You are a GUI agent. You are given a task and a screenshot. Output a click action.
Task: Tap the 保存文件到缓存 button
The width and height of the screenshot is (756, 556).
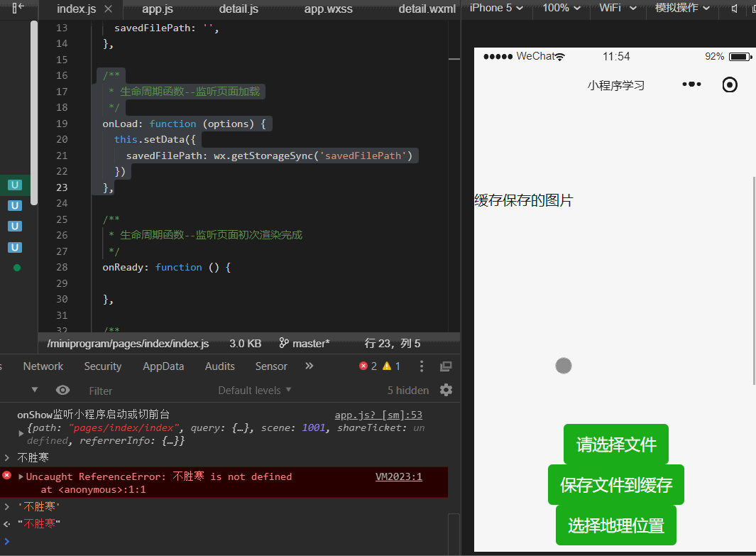[x=615, y=484]
